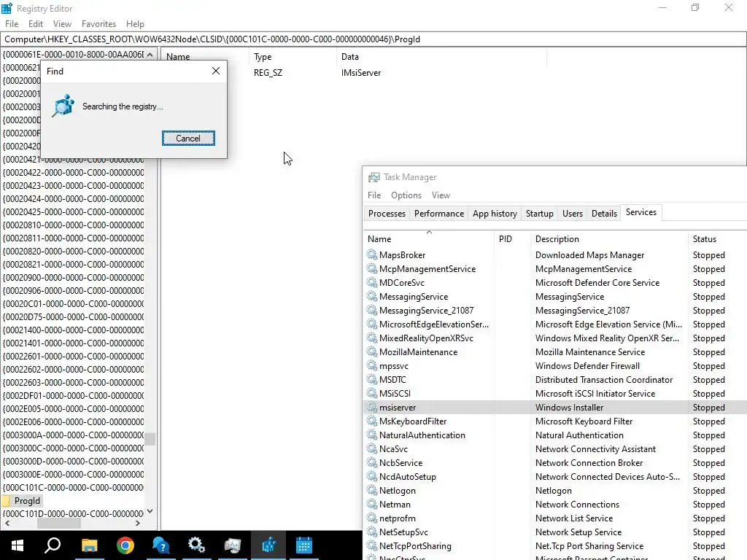Launch Google Chrome from taskbar
Viewport: 747px width, 560px height.
[x=125, y=545]
